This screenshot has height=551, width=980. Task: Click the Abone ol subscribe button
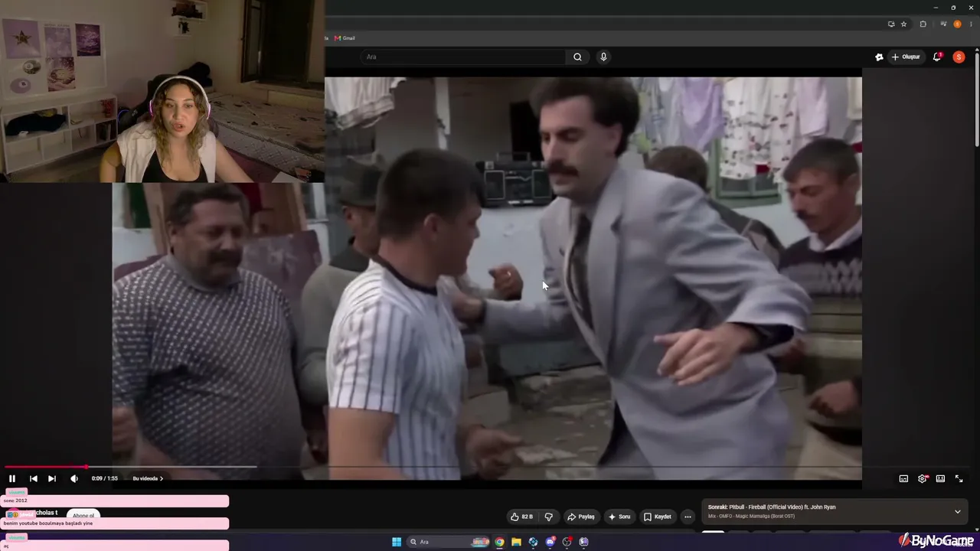pos(83,515)
